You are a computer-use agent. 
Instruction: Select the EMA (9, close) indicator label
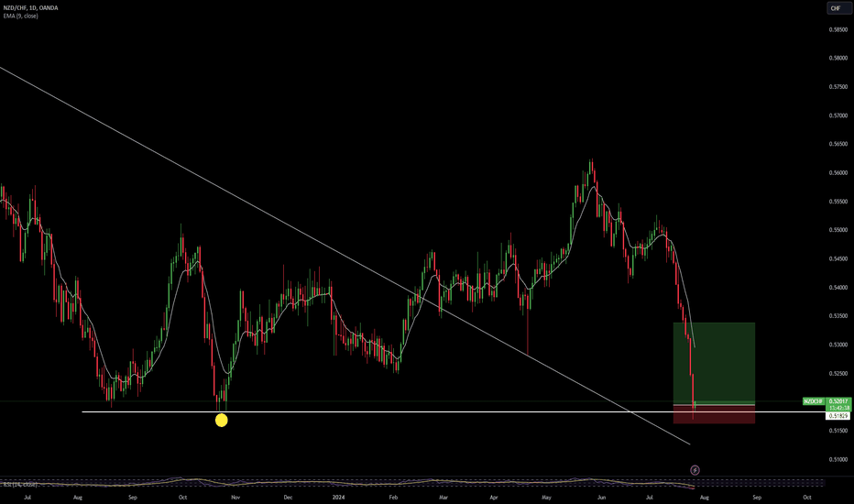click(21, 16)
